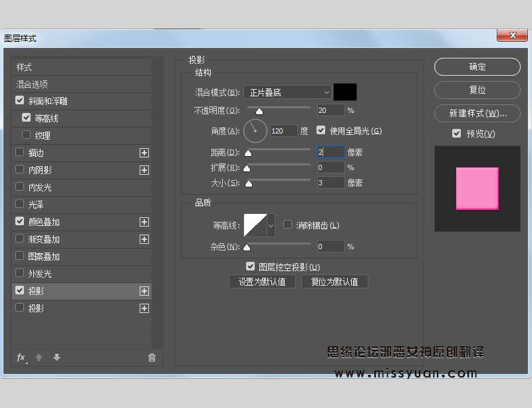Open the 等高线 contour thumbnail picker
This screenshot has width=532, height=408.
click(254, 225)
